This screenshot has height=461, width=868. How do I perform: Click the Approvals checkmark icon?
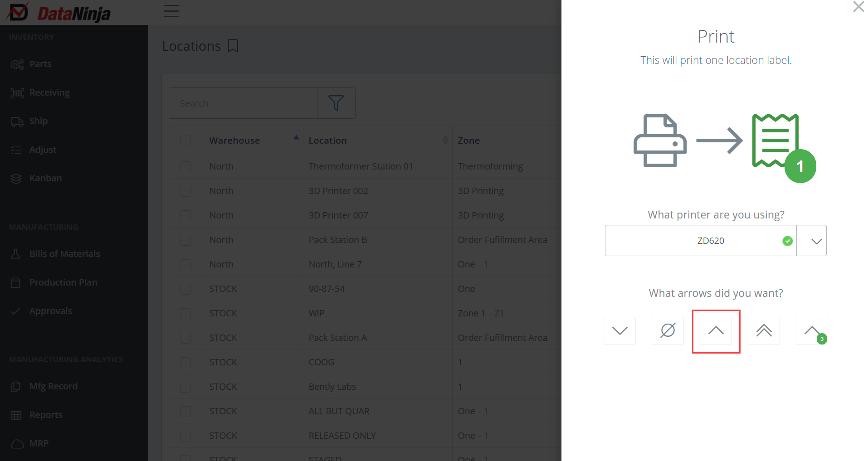15,311
